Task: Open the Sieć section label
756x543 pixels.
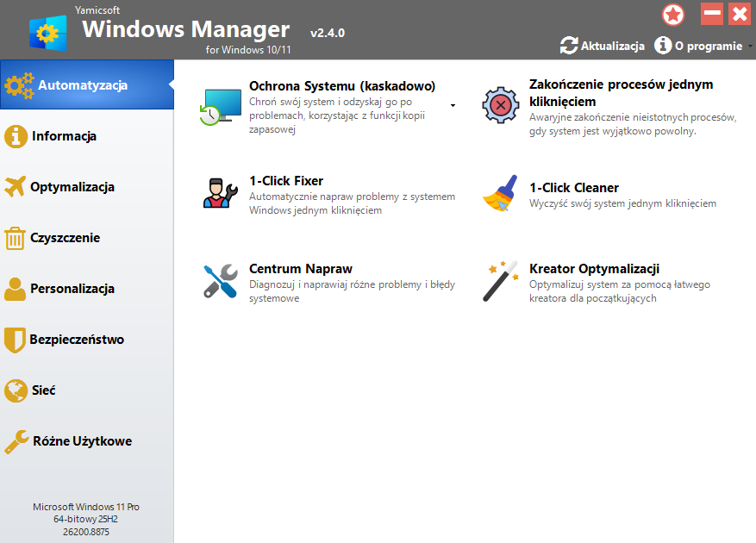Action: (43, 390)
